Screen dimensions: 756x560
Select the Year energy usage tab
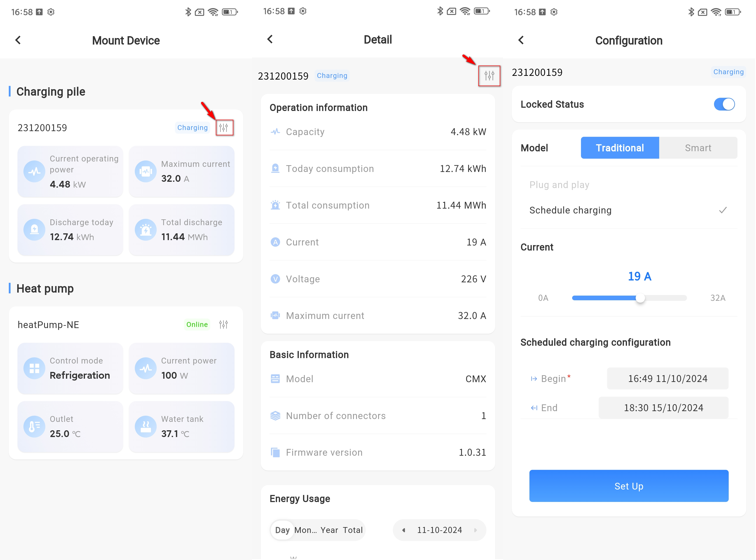click(329, 531)
